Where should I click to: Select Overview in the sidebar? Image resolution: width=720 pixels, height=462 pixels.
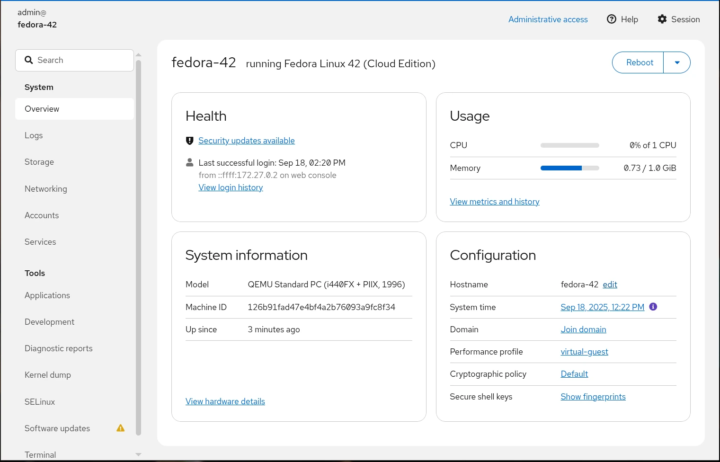[74, 109]
